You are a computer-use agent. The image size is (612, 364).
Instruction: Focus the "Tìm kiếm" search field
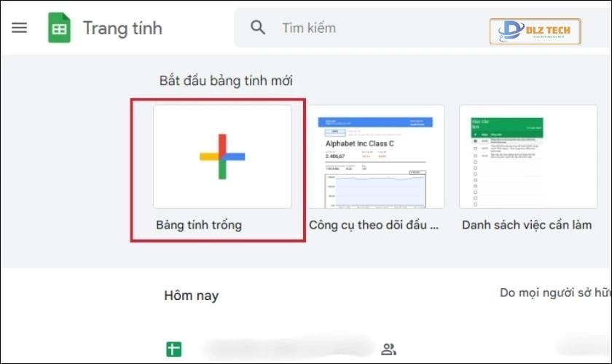pos(364,28)
